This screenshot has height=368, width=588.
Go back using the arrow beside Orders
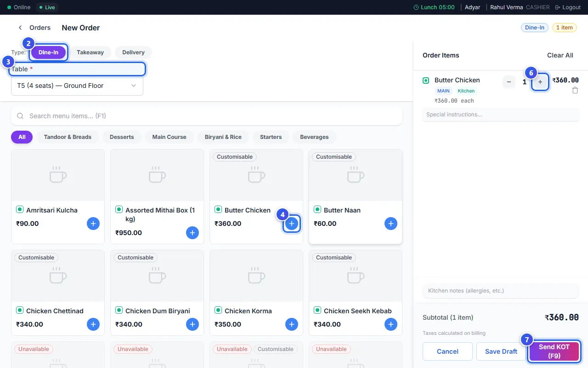pos(20,28)
